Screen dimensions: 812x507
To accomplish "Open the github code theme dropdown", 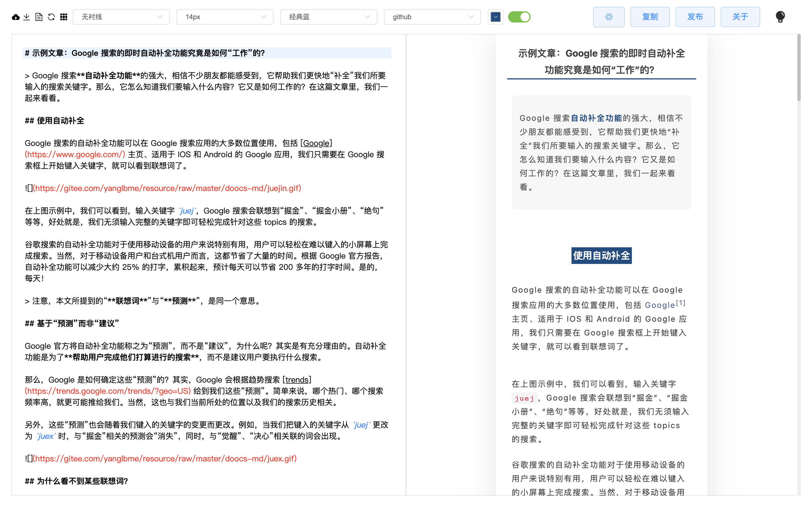I will [x=432, y=17].
